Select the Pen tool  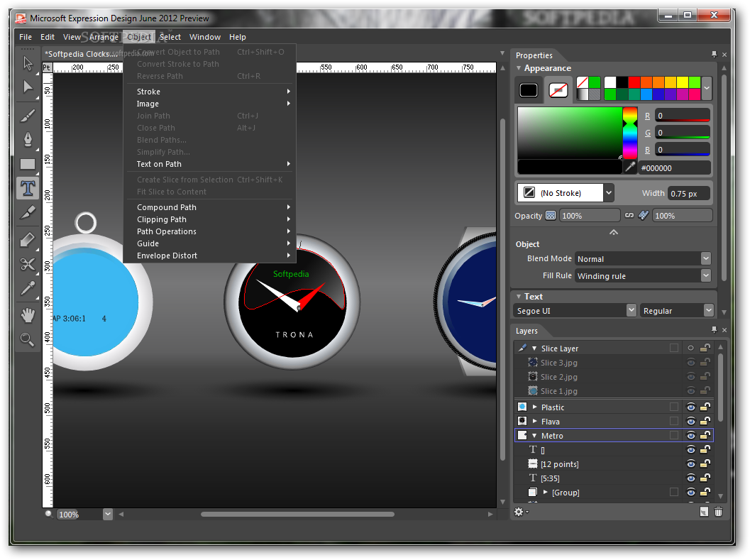coord(28,140)
